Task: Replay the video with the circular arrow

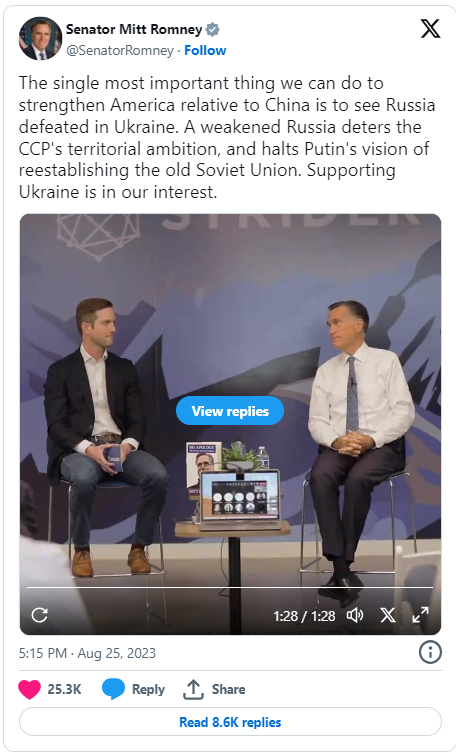Action: tap(40, 615)
